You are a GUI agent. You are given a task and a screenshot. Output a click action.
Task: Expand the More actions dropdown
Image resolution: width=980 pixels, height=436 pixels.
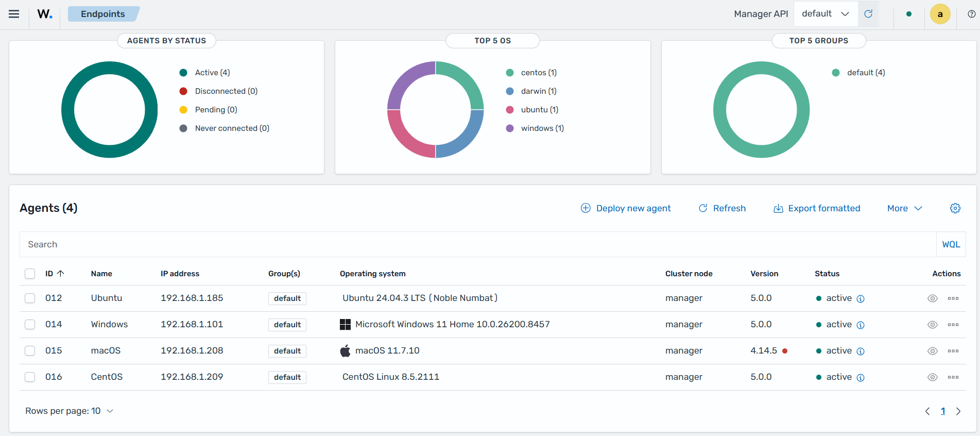(904, 208)
